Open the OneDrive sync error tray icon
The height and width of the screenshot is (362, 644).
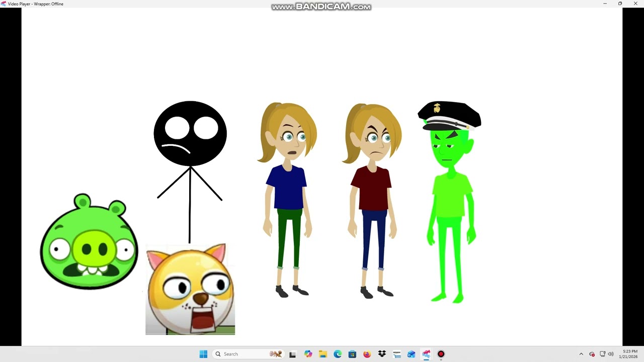[x=592, y=354]
